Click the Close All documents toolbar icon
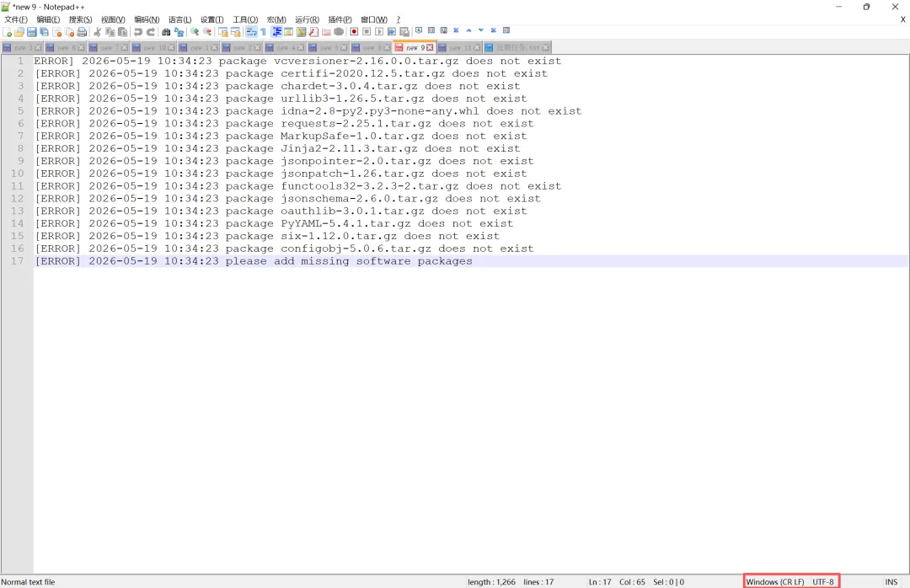This screenshot has width=910, height=588. tap(69, 32)
